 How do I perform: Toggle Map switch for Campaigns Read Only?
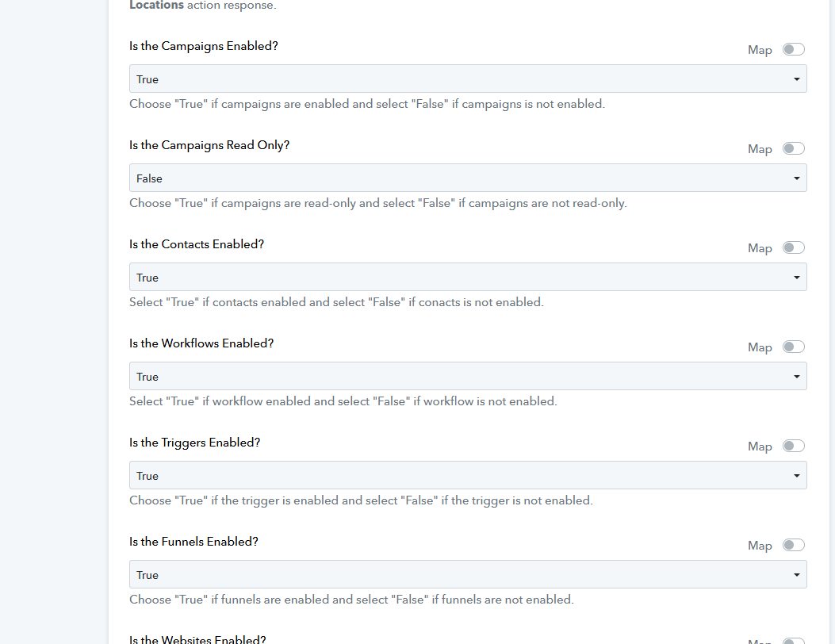point(794,148)
